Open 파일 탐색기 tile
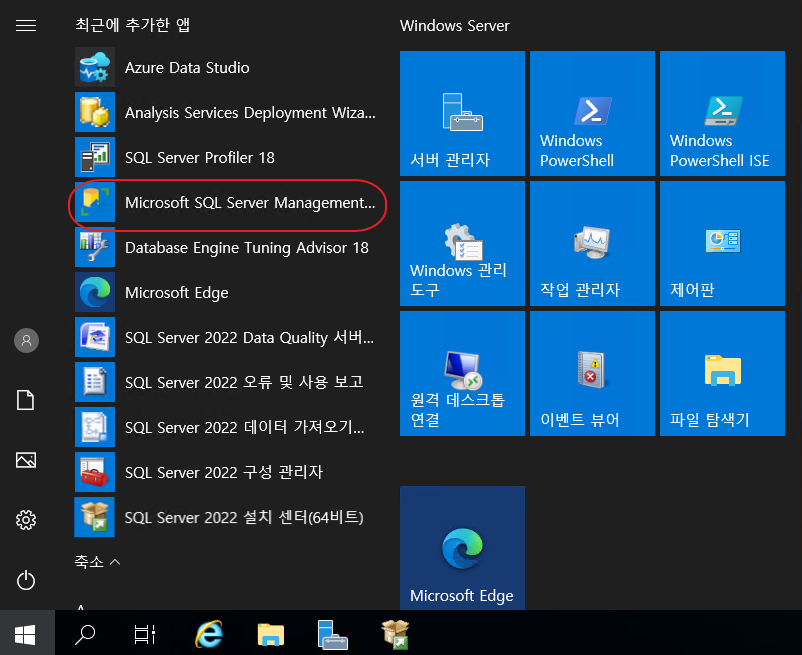The width and height of the screenshot is (802, 655). 722,373
